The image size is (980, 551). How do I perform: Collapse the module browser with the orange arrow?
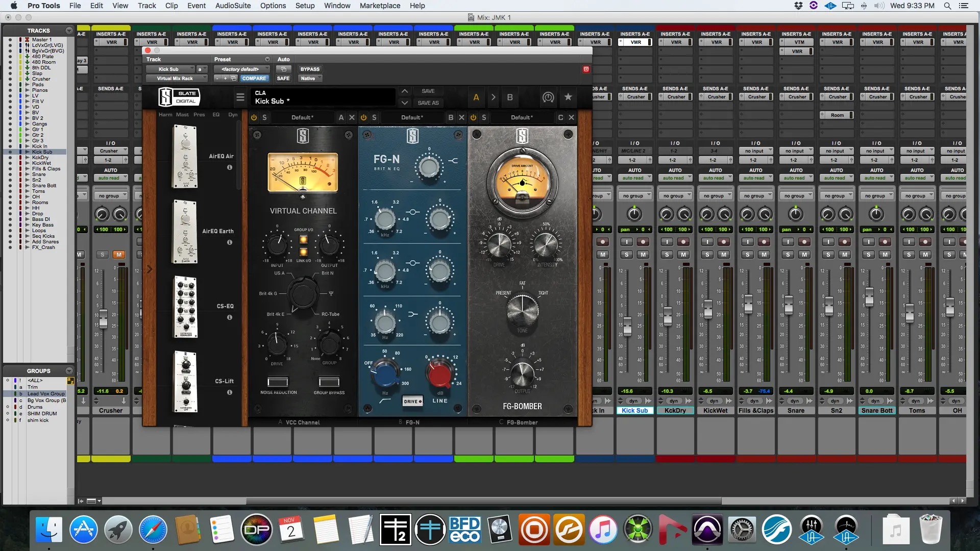(150, 269)
